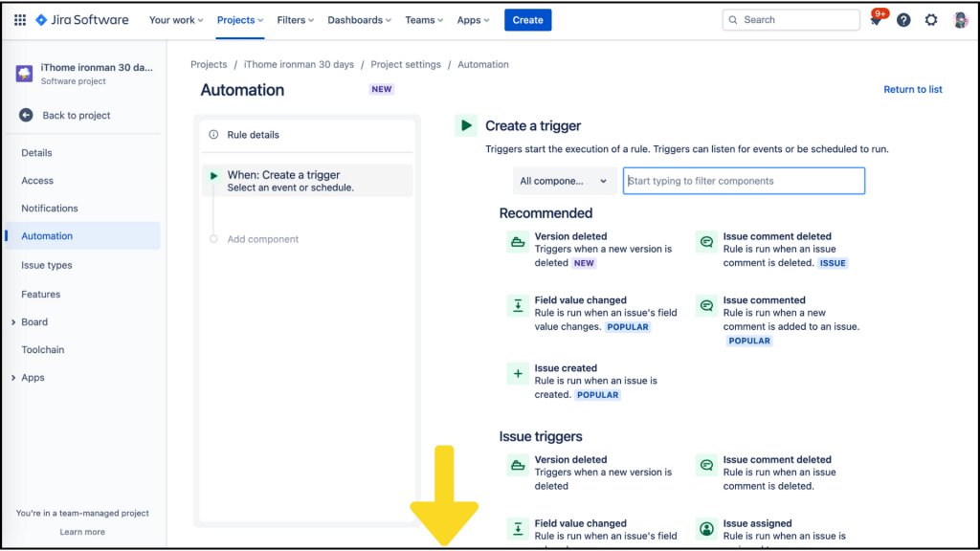This screenshot has height=551, width=980.
Task: Click the Jira Software logo
Action: (x=82, y=20)
